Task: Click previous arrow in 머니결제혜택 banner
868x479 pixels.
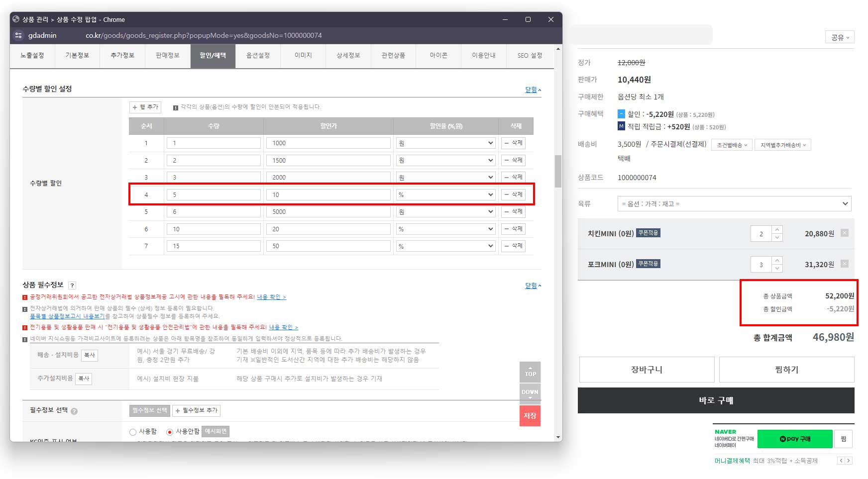Action: point(841,461)
